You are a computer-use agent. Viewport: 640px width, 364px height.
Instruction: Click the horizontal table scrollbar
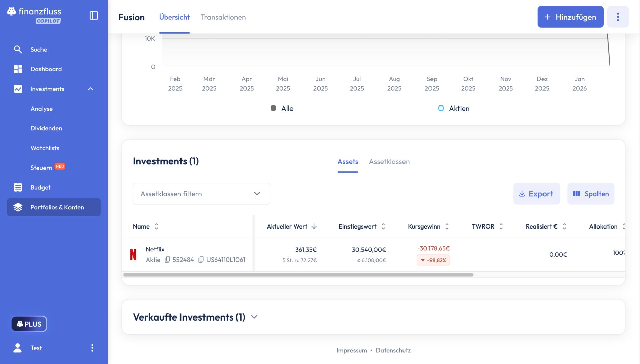click(298, 275)
